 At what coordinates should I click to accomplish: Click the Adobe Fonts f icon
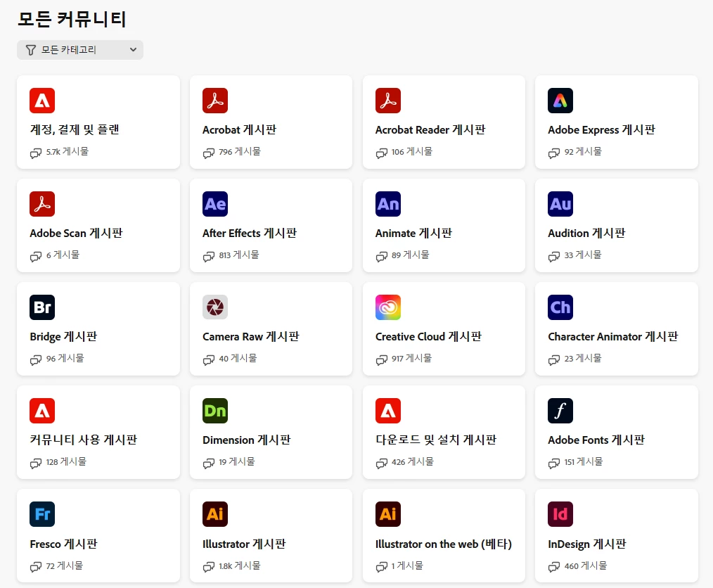[560, 411]
